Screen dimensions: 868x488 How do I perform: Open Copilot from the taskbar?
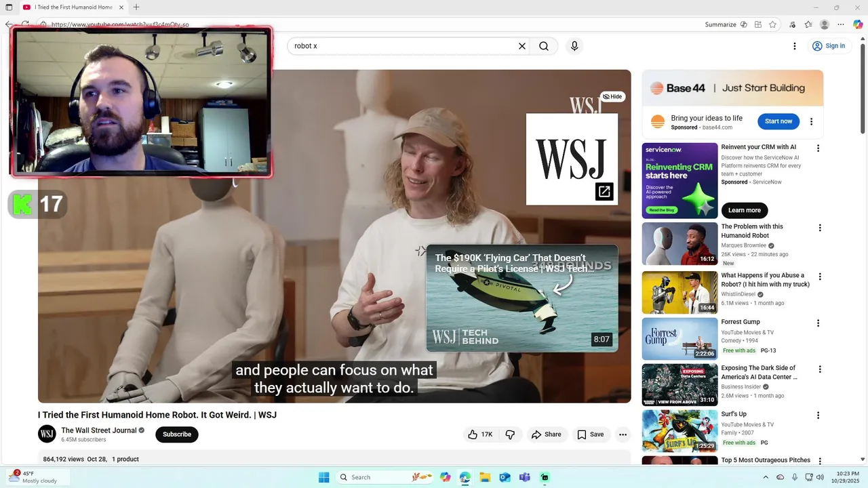click(445, 477)
